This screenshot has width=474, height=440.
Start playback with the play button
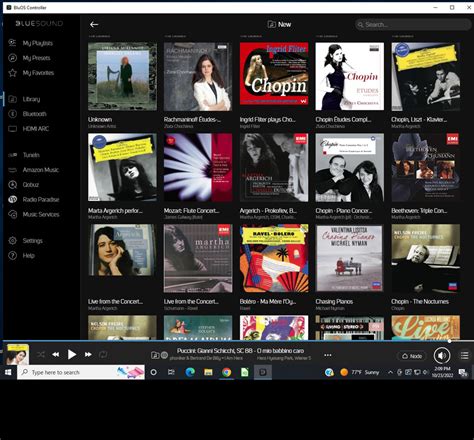tap(72, 354)
